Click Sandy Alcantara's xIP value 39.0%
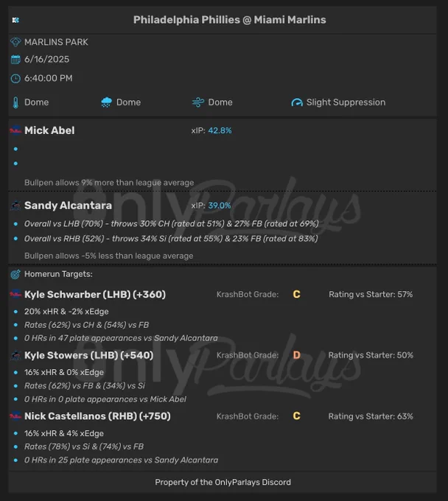This screenshot has height=501, width=448. click(x=220, y=206)
